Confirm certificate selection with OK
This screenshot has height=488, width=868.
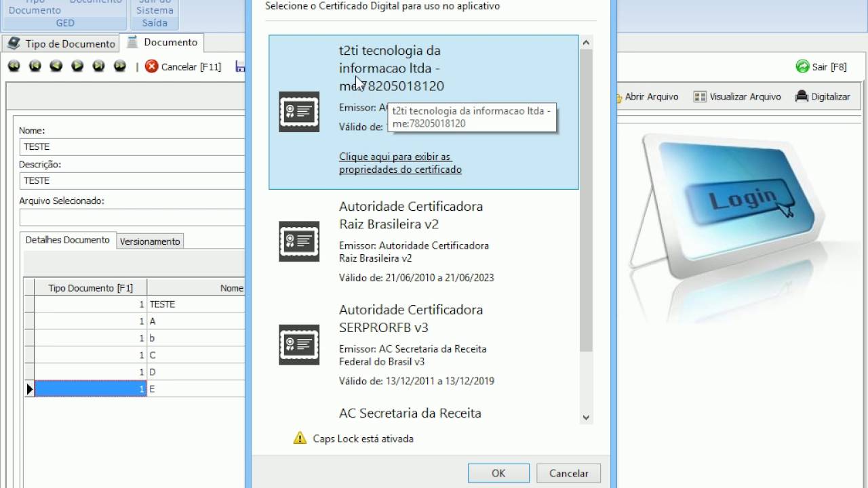498,473
